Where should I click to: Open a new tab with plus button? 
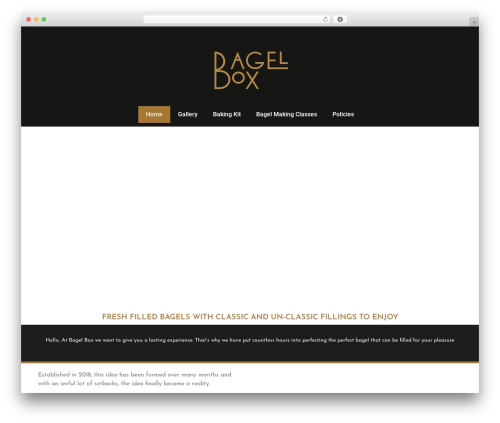point(474,22)
